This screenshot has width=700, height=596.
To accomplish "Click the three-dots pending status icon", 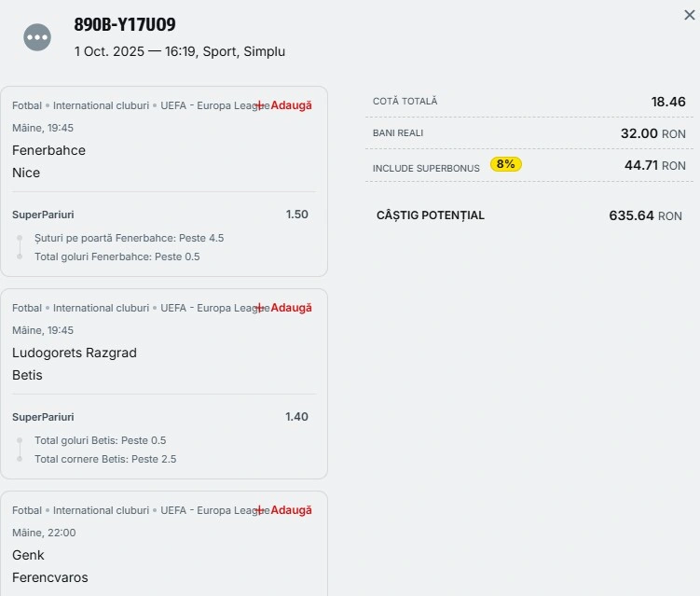I will click(37, 37).
